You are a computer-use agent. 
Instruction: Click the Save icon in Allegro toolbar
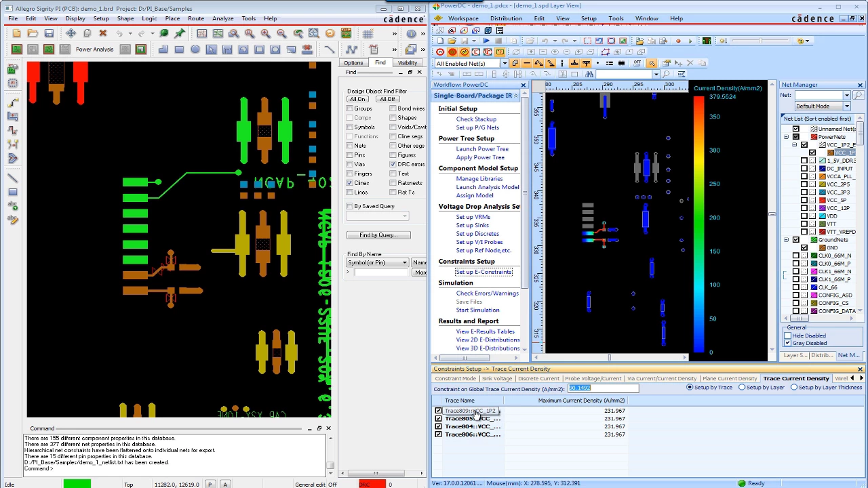tap(49, 33)
